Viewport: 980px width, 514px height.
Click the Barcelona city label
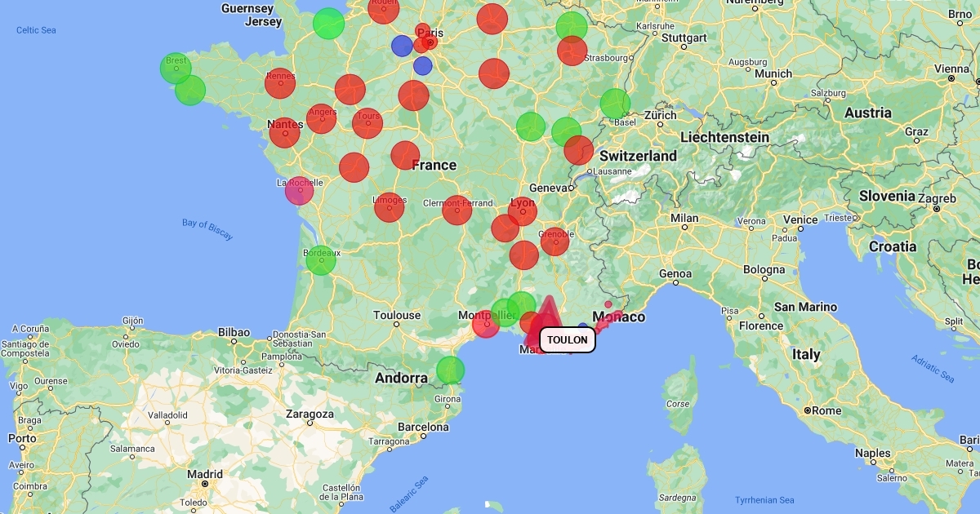tap(423, 427)
